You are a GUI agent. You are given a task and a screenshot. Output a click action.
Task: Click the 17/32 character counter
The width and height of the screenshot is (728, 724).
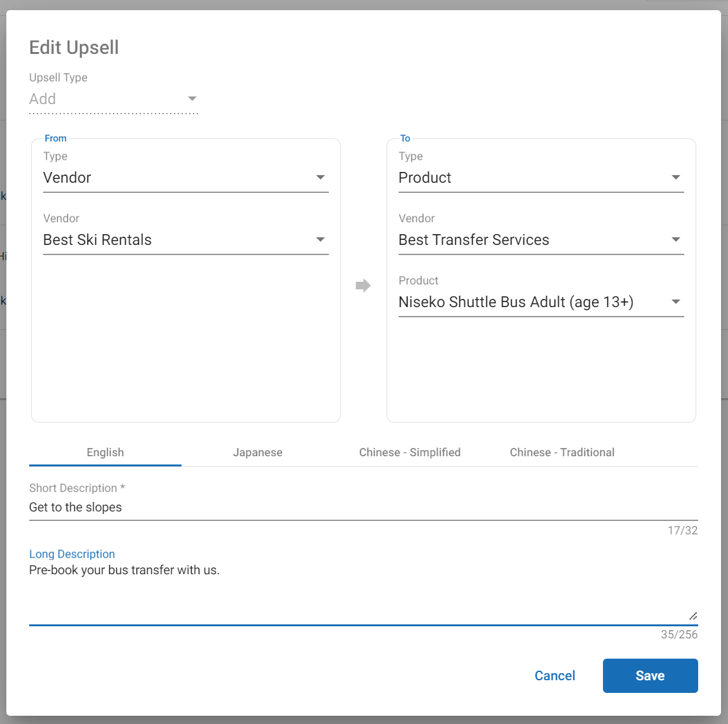[x=682, y=530]
